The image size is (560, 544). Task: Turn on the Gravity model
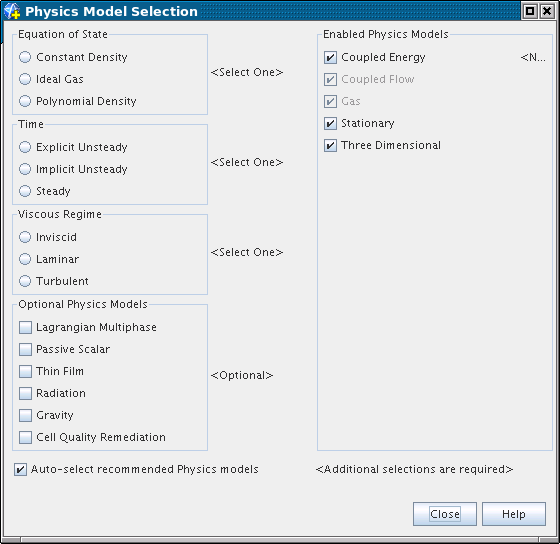pyautogui.click(x=25, y=415)
